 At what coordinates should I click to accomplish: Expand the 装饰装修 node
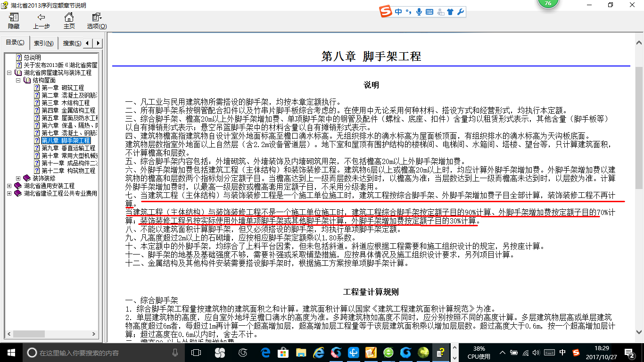(x=18, y=178)
